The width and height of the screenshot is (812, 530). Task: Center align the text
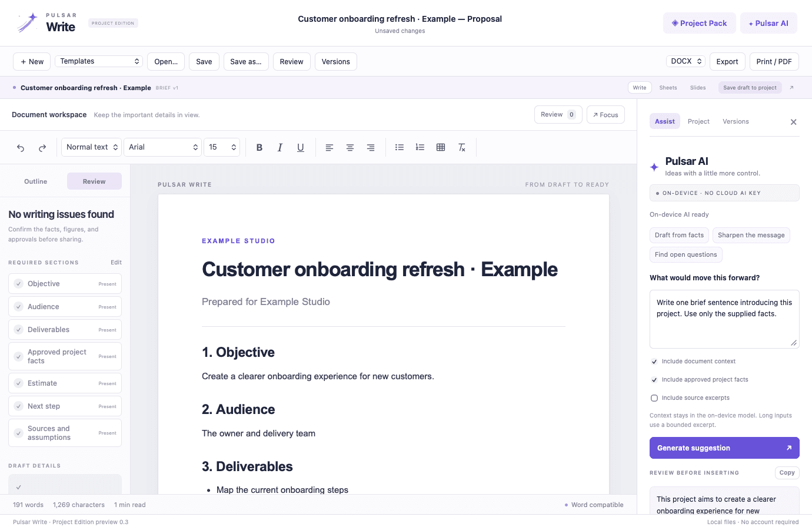pyautogui.click(x=350, y=148)
